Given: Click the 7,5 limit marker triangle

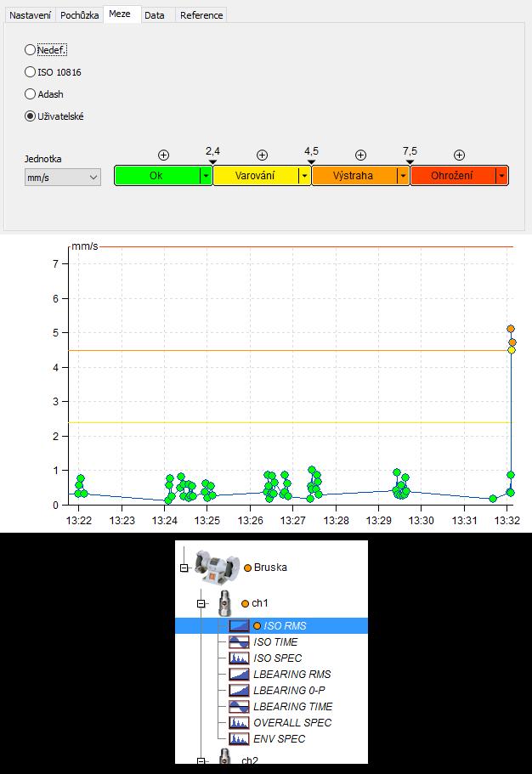Looking at the screenshot, I should pos(410,162).
